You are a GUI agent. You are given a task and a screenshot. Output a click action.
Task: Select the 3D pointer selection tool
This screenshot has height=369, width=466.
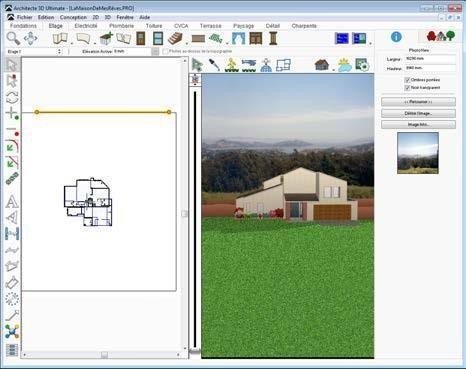click(197, 65)
